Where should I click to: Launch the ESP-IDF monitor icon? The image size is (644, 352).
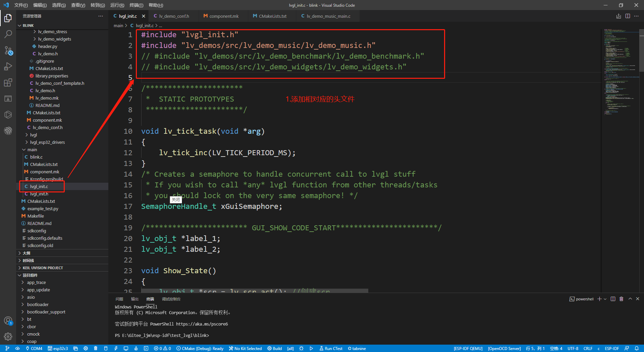[x=126, y=349]
